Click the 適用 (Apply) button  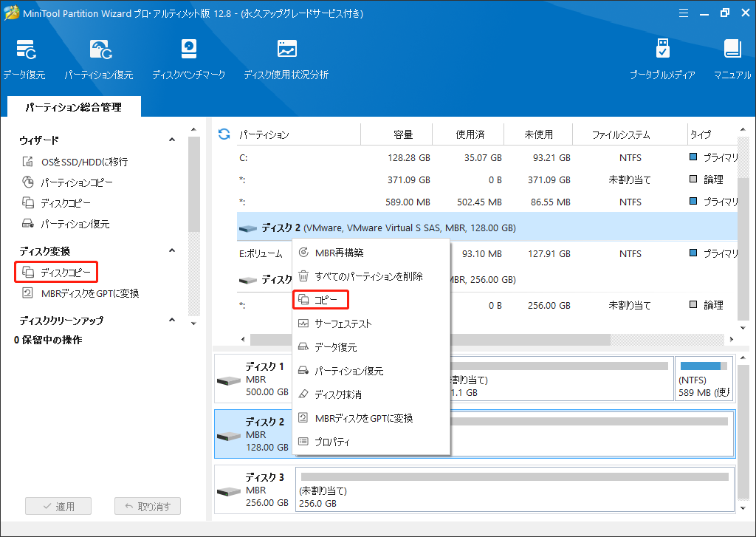[58, 506]
